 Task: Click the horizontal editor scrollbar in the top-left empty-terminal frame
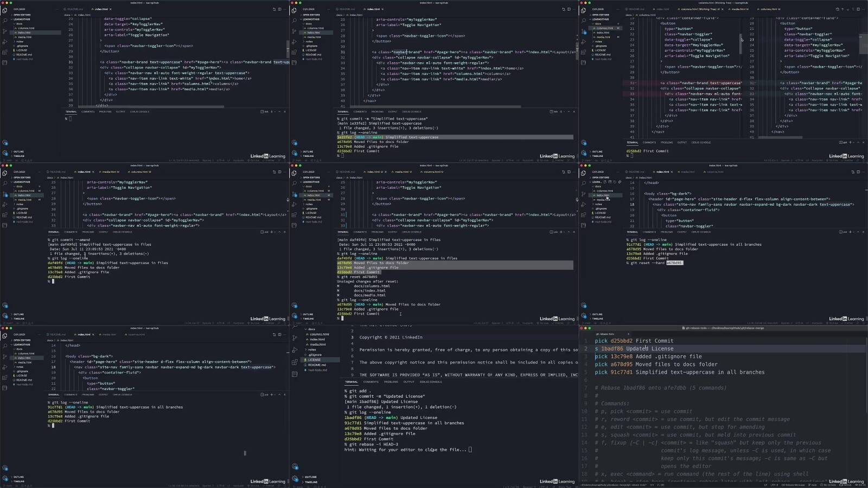coord(151,106)
